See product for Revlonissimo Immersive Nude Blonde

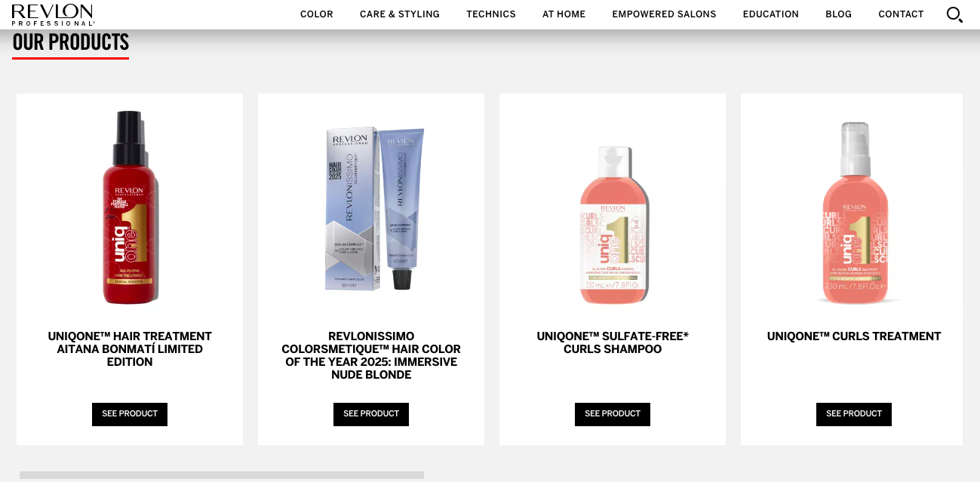coord(371,414)
